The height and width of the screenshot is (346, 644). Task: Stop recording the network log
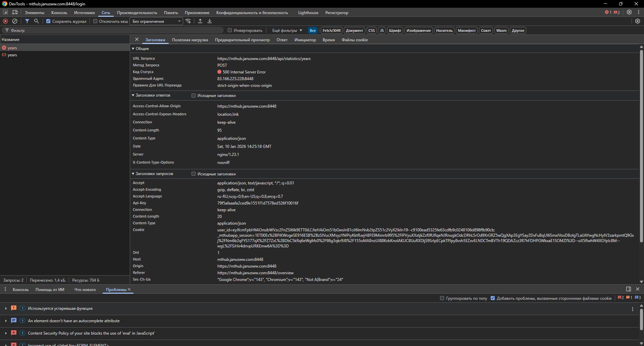pos(5,21)
